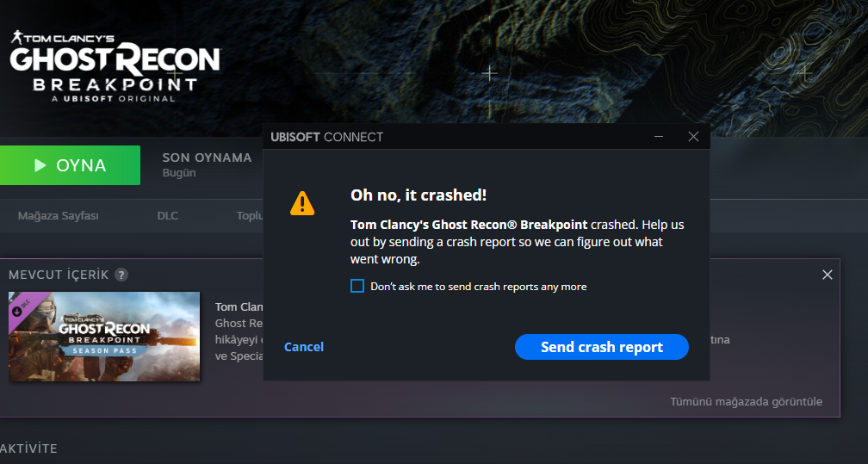The width and height of the screenshot is (868, 464).
Task: Click Tümünü mağazada görüntüle link
Action: coord(747,401)
